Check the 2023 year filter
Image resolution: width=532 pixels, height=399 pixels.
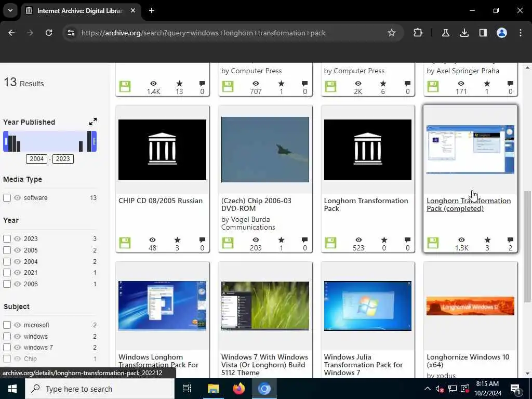[7, 239]
